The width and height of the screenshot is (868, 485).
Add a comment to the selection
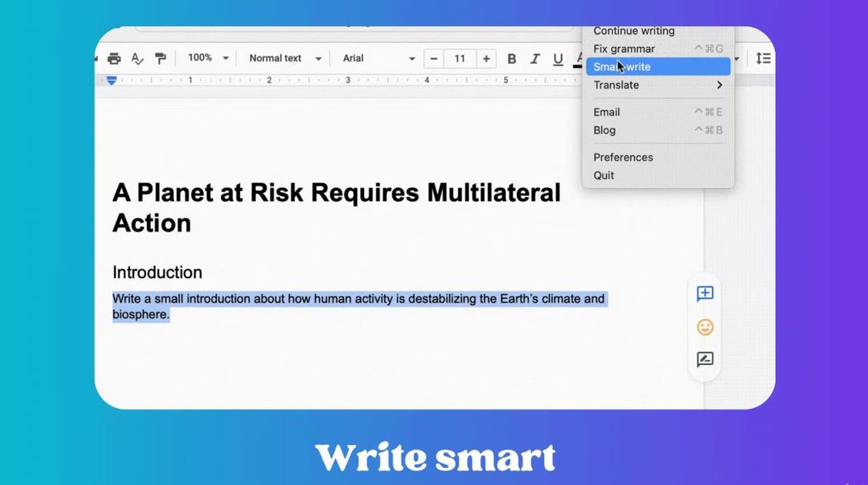point(705,293)
